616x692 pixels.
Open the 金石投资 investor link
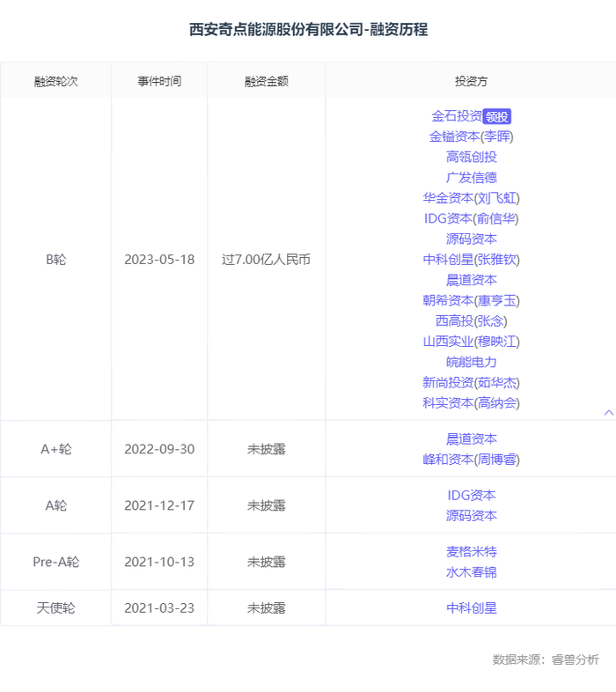click(457, 116)
